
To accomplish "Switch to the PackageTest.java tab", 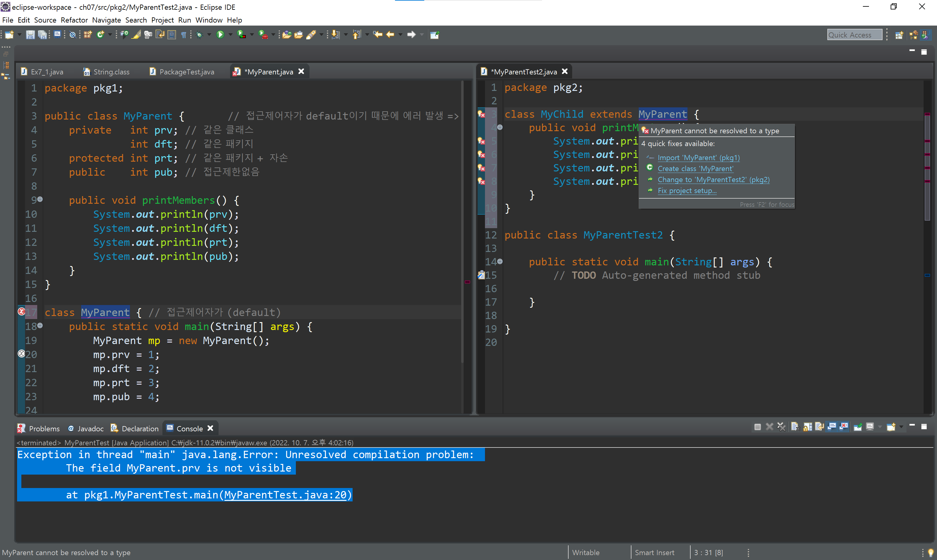I will [186, 72].
